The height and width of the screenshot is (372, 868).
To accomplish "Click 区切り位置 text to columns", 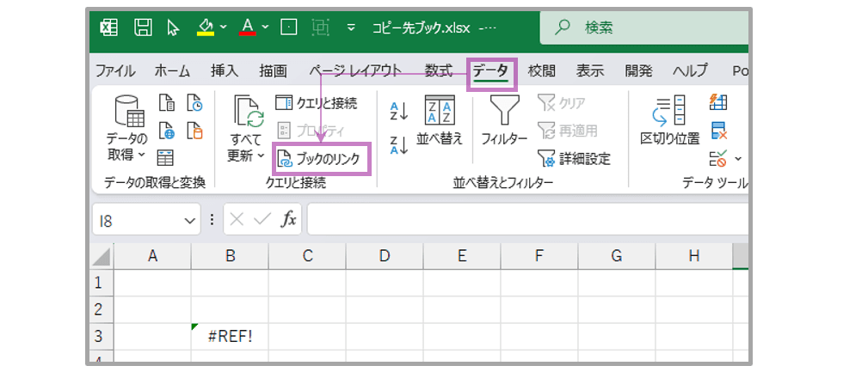I will tap(670, 120).
